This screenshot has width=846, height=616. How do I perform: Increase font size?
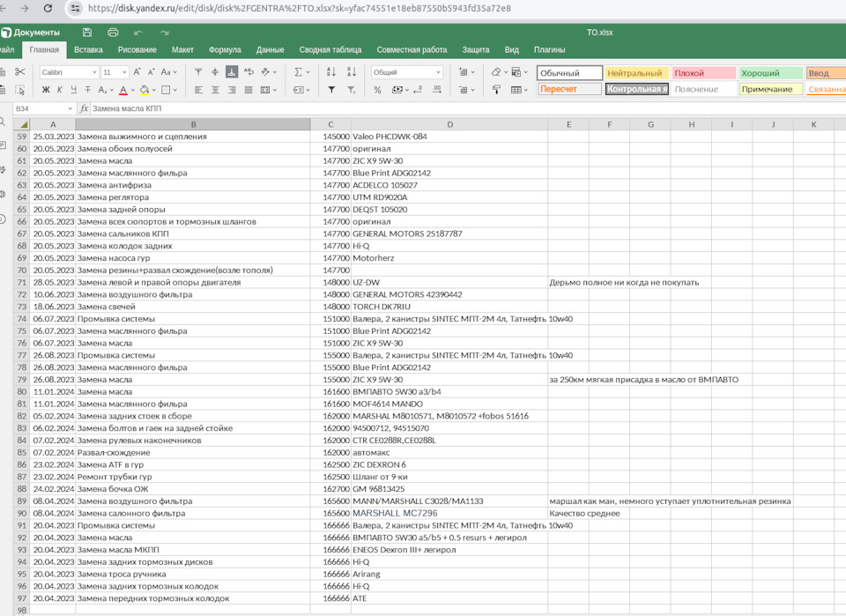point(137,71)
